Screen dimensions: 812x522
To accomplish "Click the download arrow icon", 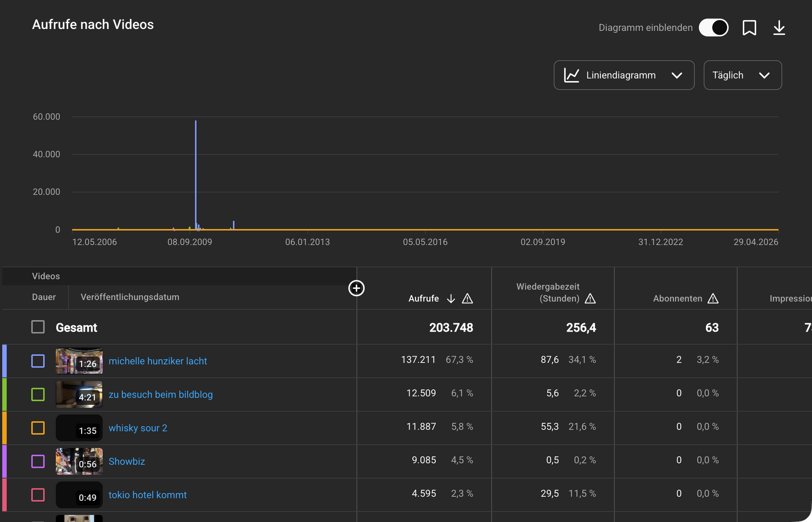I will click(779, 28).
